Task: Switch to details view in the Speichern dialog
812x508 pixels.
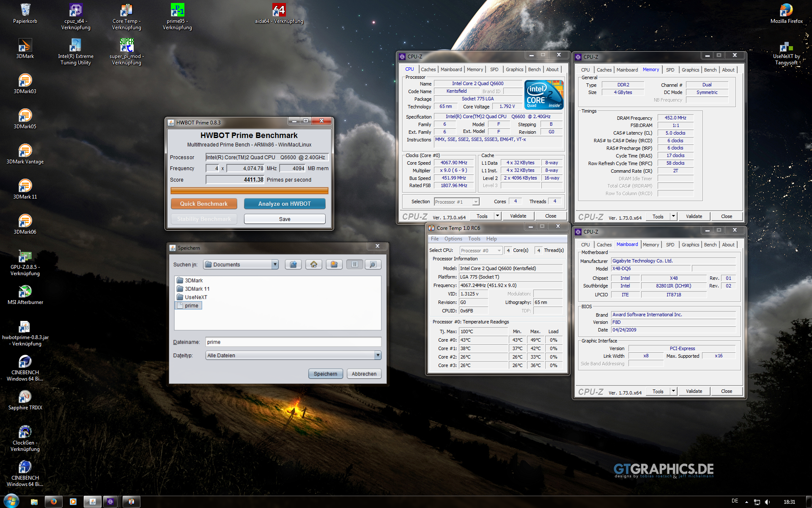Action: pos(373,265)
